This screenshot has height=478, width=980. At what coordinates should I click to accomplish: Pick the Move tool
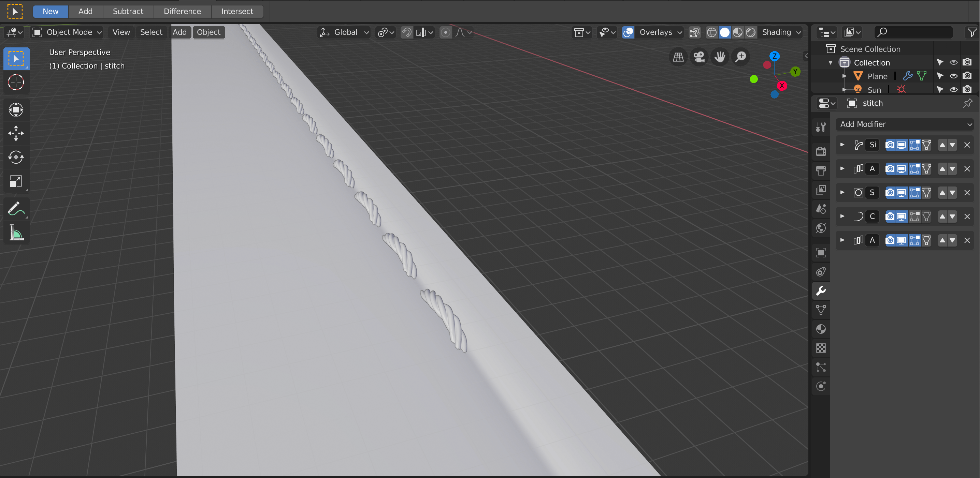(16, 133)
